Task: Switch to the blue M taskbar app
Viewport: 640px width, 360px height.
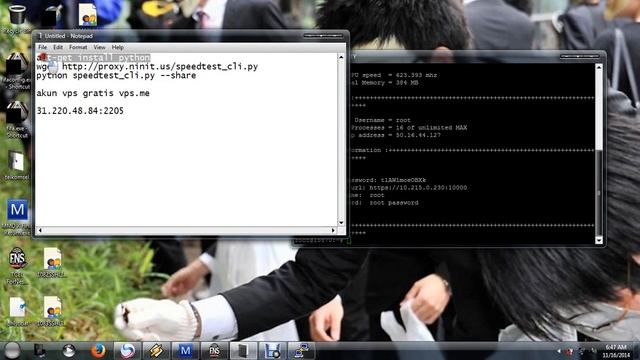Action: 185,350
